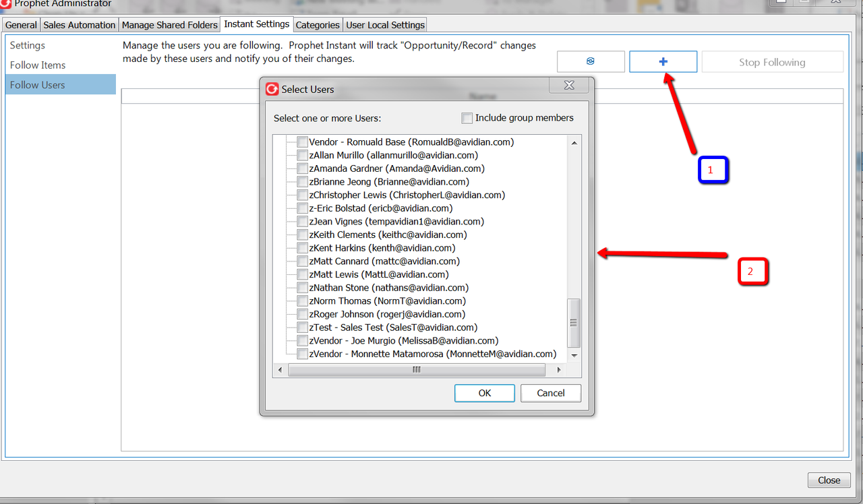
Task: Check zMatt Cannard checkbox
Action: coord(303,261)
